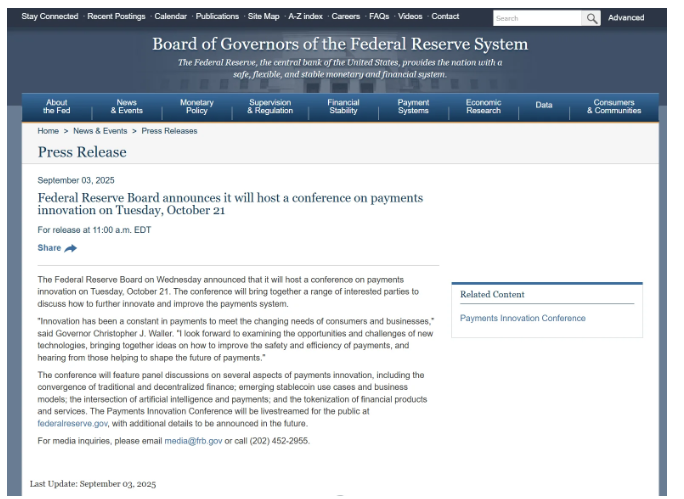Click the conference announcement headline

point(230,204)
